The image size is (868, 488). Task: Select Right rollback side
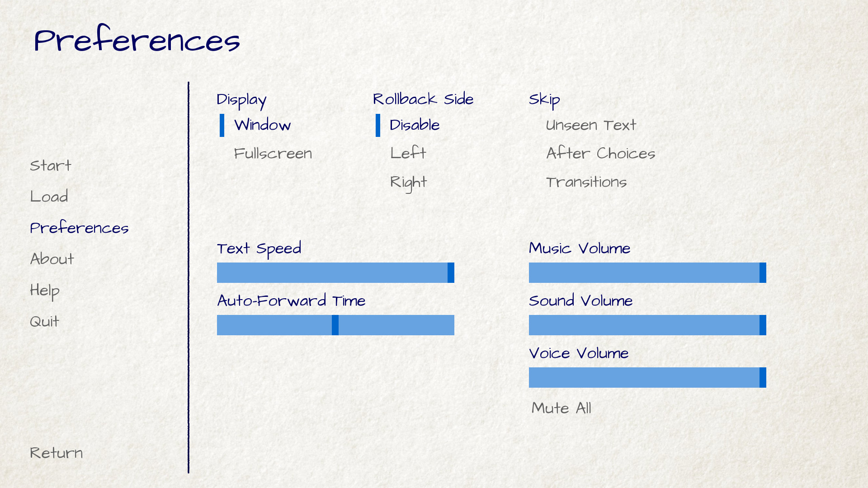coord(408,182)
